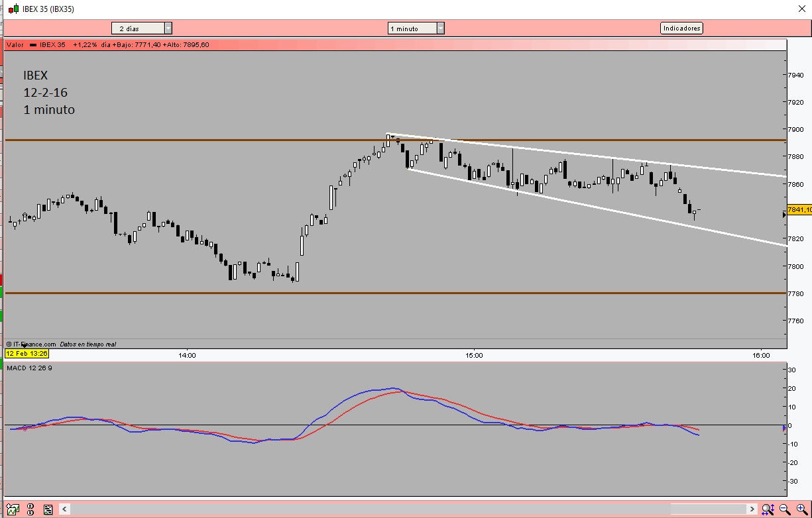
Task: Click the 'Valor' label in the price header
Action: pos(15,44)
